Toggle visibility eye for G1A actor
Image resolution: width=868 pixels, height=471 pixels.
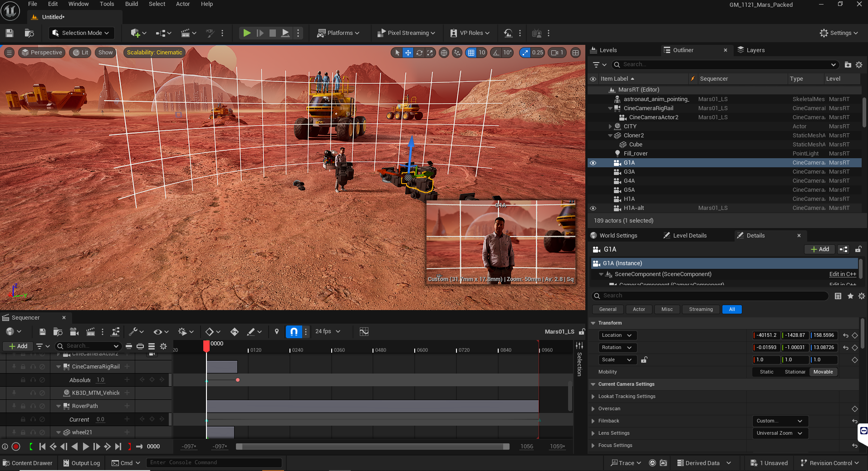point(593,163)
